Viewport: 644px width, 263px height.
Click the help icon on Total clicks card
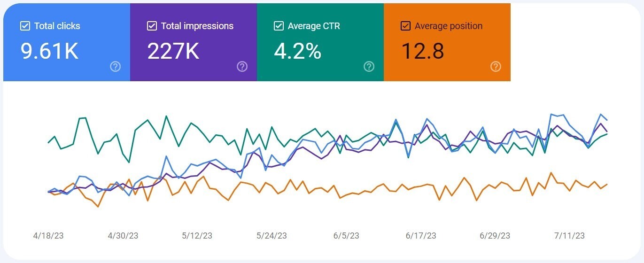point(115,67)
